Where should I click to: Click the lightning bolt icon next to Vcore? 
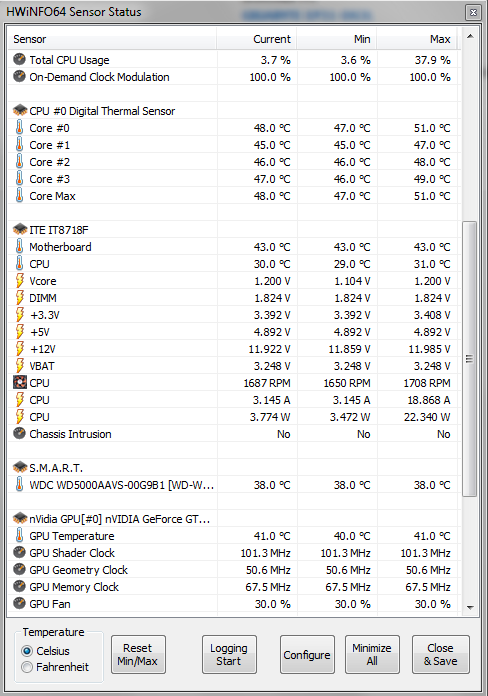[20, 281]
